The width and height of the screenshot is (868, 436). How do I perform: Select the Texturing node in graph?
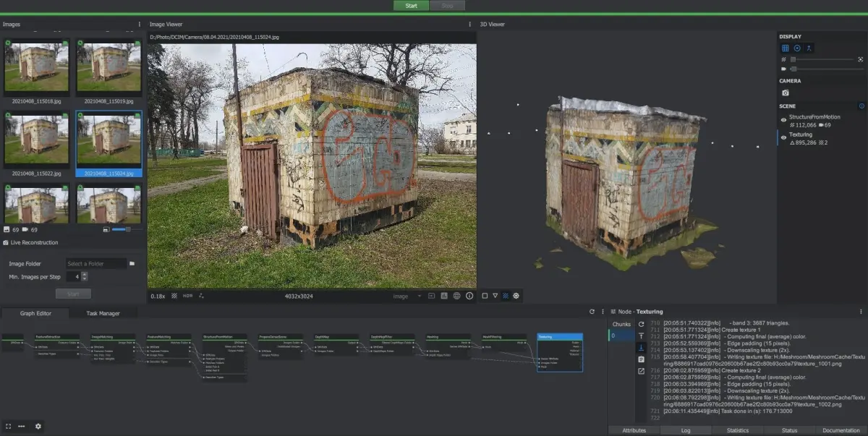coord(560,352)
